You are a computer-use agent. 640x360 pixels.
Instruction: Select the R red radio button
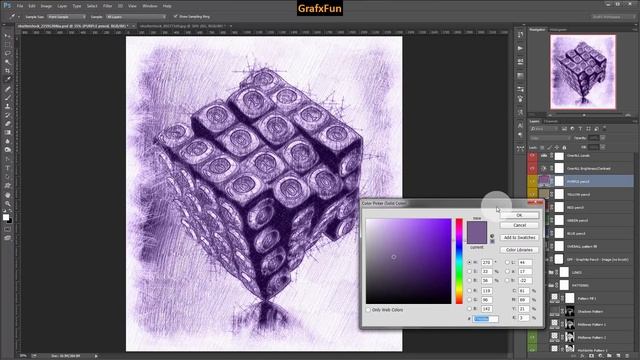click(x=469, y=291)
